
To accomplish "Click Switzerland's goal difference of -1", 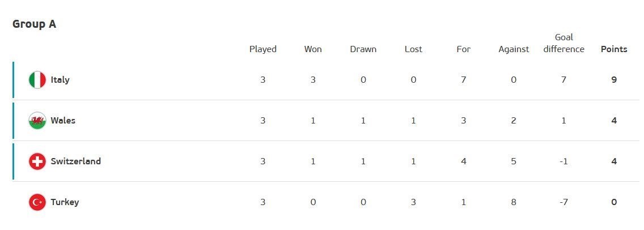I will coord(563,161).
